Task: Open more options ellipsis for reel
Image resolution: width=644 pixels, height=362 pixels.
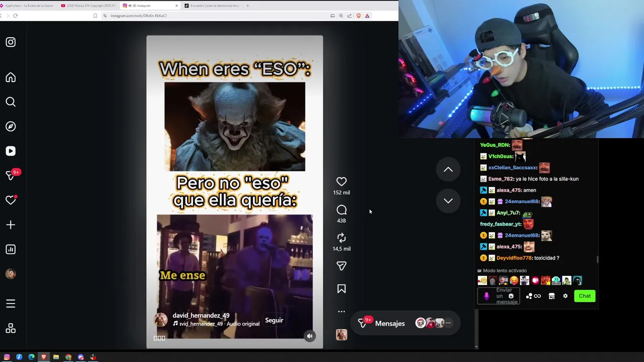Action: click(x=342, y=312)
